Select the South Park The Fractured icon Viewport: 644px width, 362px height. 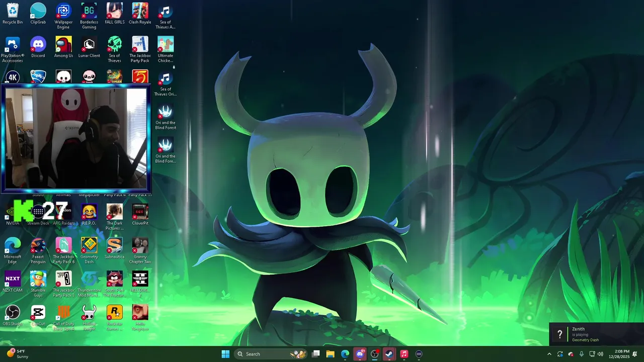point(115,284)
